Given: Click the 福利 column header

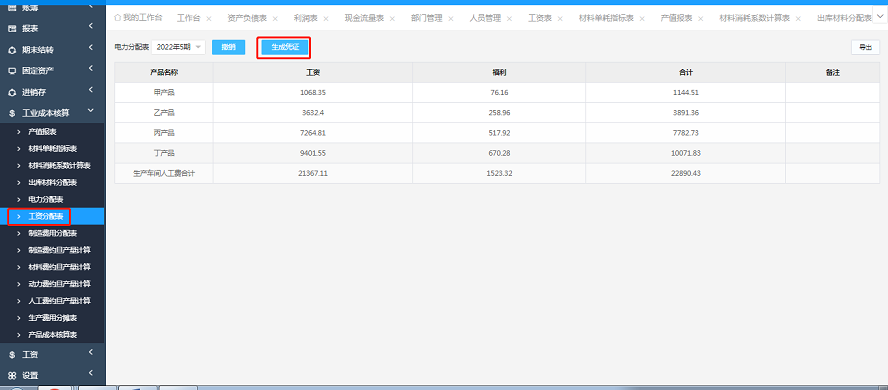Looking at the screenshot, I should click(x=499, y=72).
